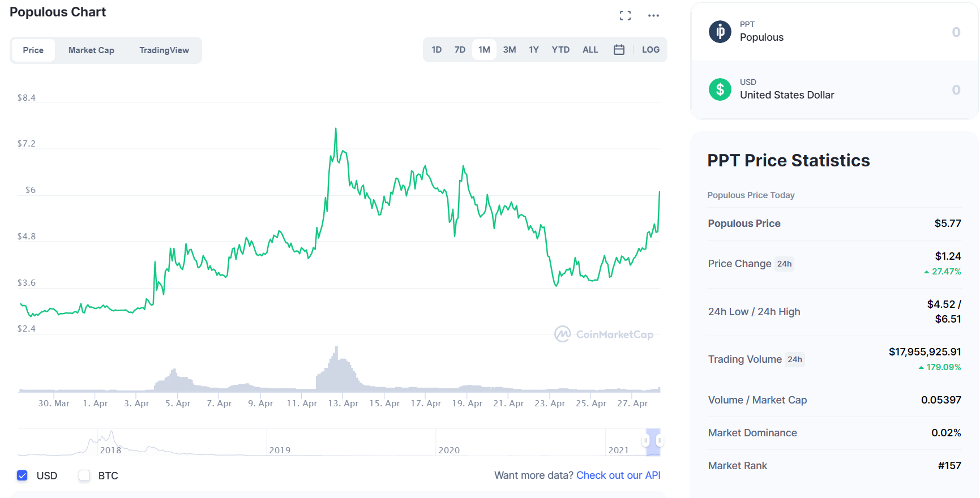The image size is (980, 498).
Task: Set chart range to 7D
Action: (x=460, y=50)
